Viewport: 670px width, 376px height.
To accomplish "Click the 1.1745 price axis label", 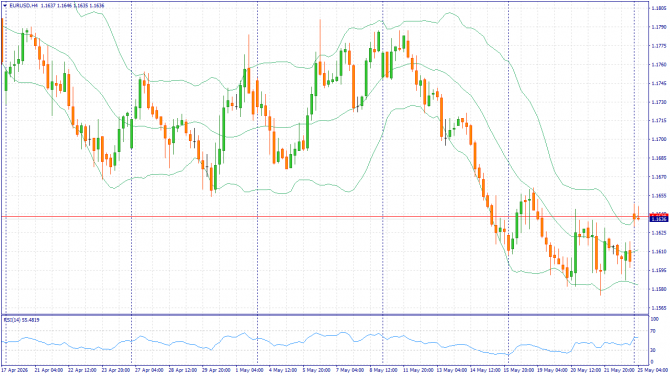I will click(x=658, y=83).
